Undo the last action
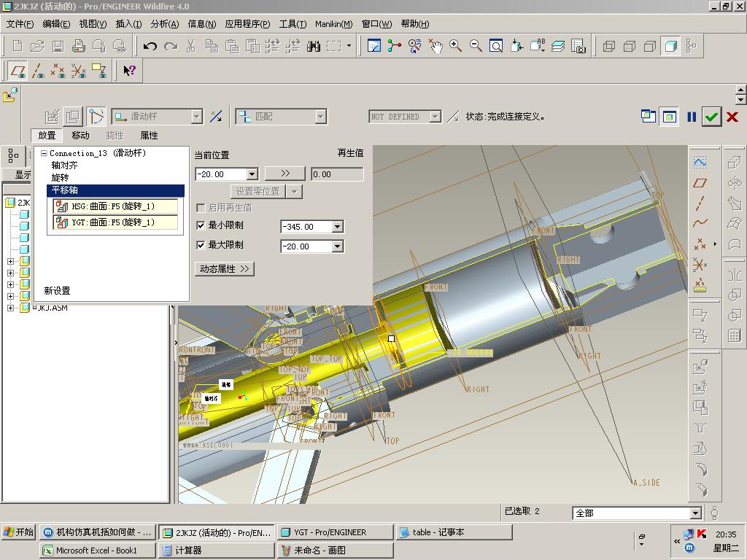Viewport: 747px width, 560px height. coord(150,46)
